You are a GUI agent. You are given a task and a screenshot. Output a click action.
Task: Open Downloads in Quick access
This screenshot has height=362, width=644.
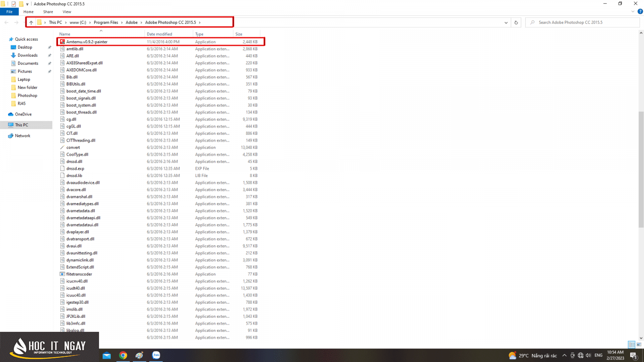27,55
